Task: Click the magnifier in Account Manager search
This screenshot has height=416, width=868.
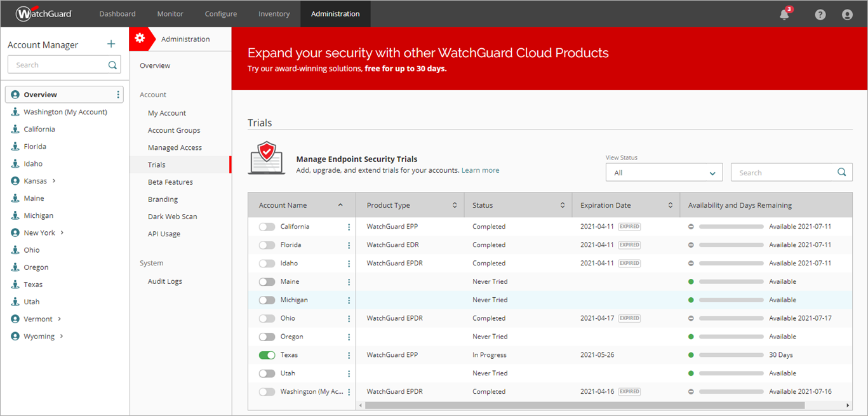Action: click(x=112, y=65)
